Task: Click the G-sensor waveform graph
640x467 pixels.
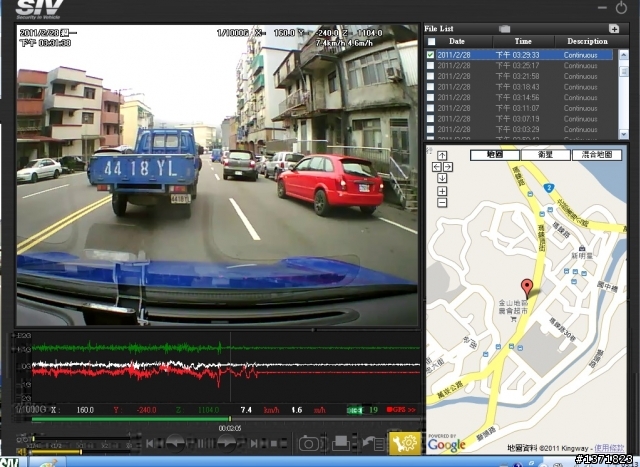Action: 226,367
